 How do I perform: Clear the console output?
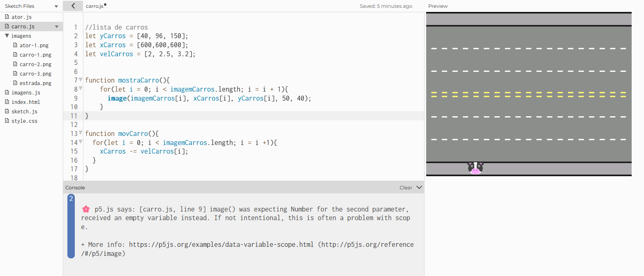(x=406, y=188)
